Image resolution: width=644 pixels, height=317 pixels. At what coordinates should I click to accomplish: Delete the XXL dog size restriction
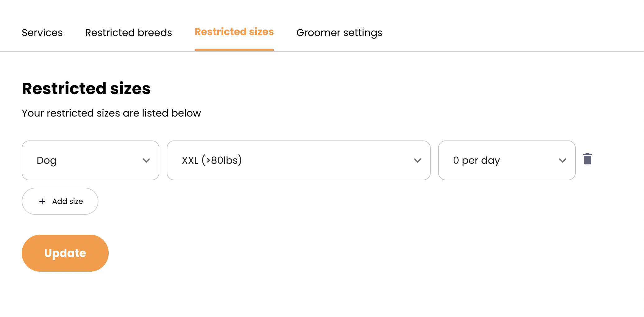(x=587, y=159)
